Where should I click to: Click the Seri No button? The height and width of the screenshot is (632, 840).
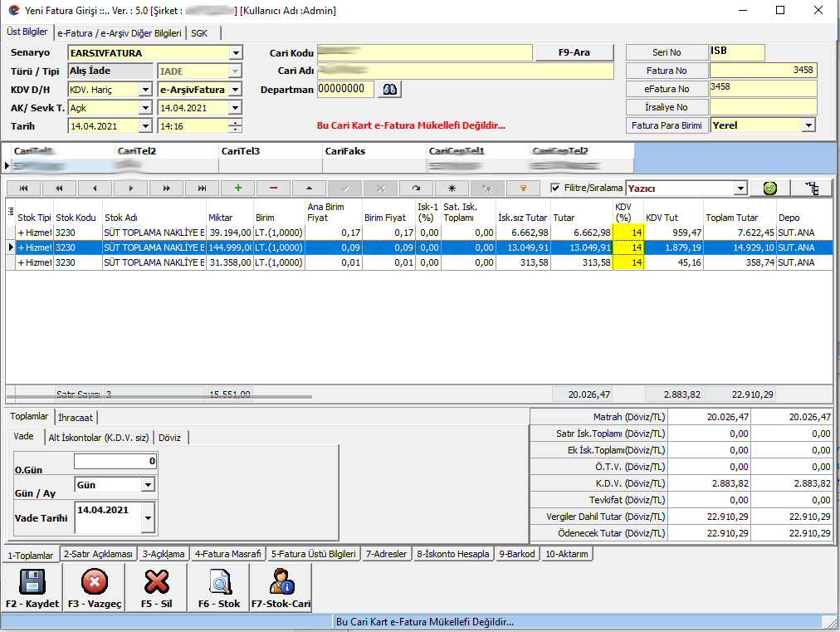click(667, 52)
